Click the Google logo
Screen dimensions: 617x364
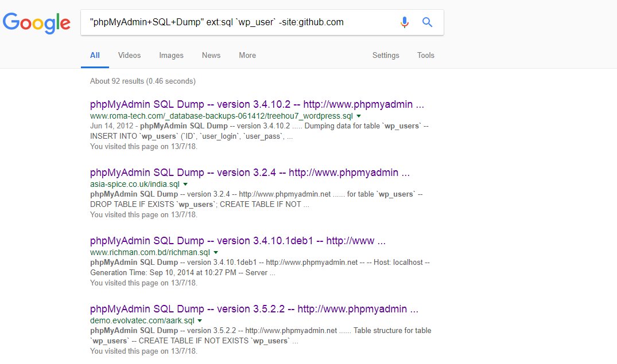point(37,23)
